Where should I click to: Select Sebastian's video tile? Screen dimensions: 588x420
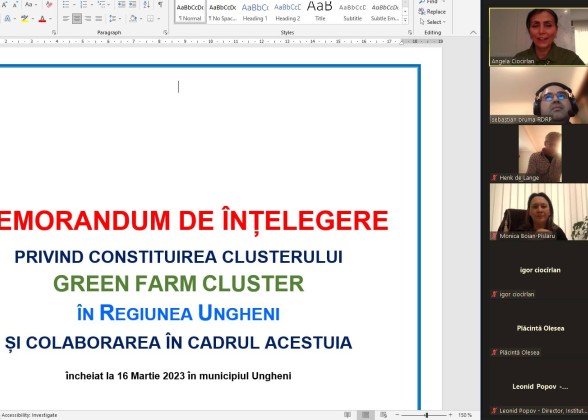point(538,95)
